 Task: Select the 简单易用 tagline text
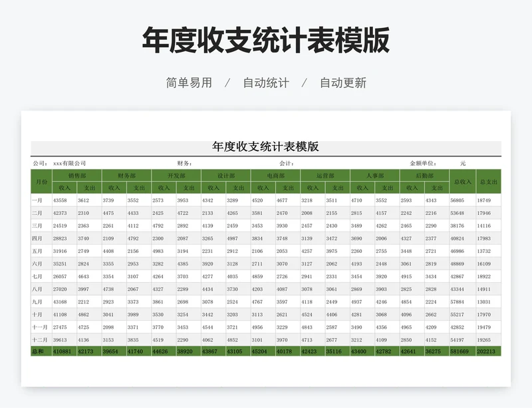pos(189,83)
